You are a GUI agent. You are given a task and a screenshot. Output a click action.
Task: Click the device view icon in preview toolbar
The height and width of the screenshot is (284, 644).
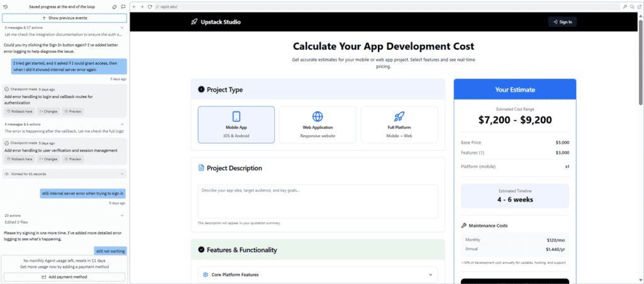[x=632, y=6]
